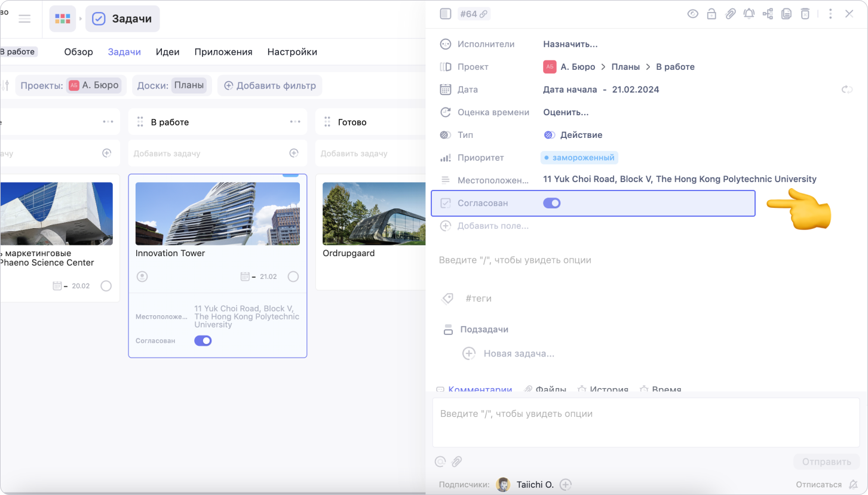
Task: Switch to the Задачи tab
Action: (x=124, y=52)
